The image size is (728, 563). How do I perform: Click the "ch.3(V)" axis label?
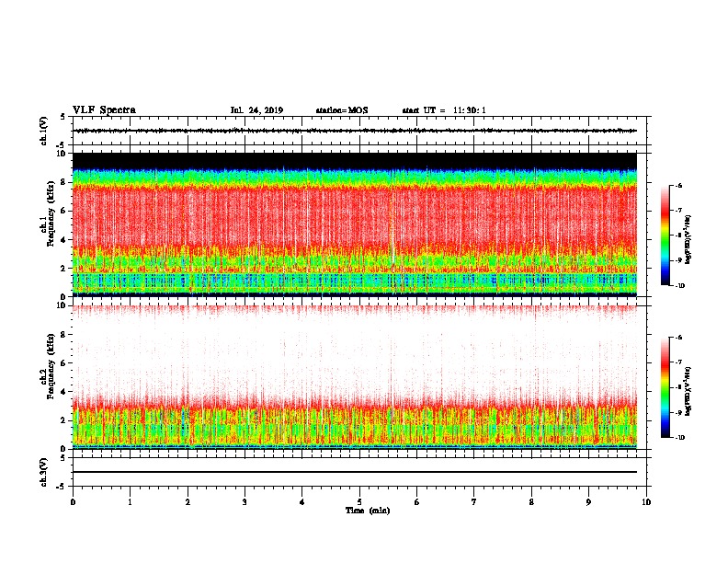(43, 472)
